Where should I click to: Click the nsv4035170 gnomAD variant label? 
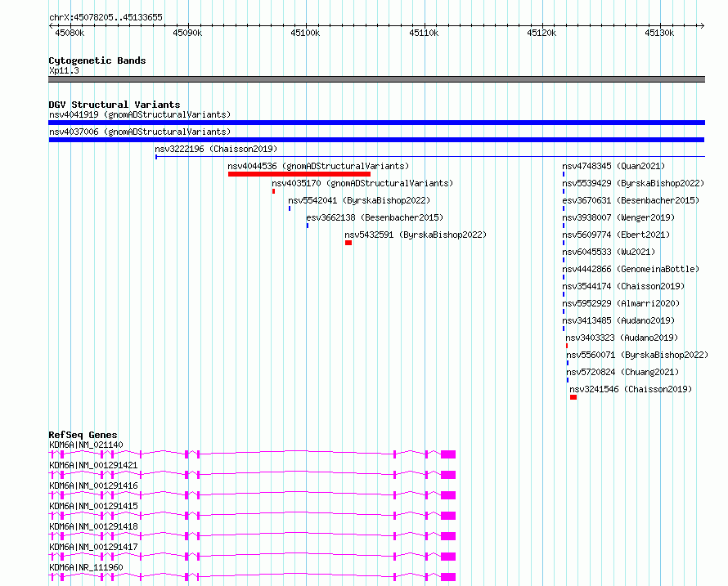pyautogui.click(x=362, y=183)
